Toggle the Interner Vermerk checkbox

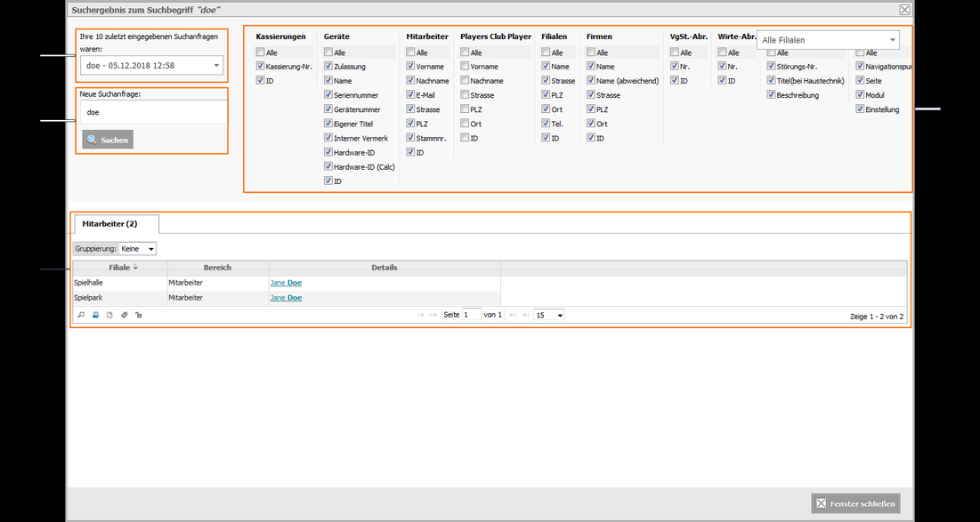point(328,138)
